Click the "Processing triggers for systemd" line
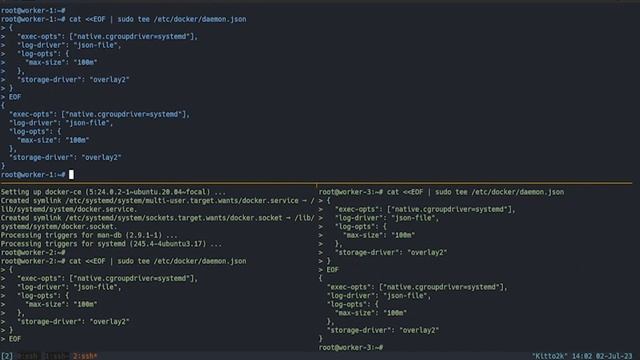This screenshot has height=360, width=640. click(x=111, y=244)
